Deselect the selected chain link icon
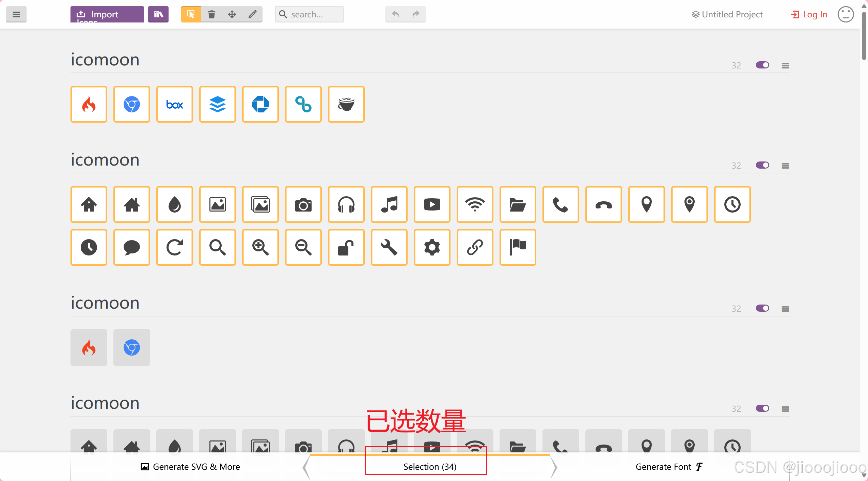This screenshot has height=481, width=868. 475,247
